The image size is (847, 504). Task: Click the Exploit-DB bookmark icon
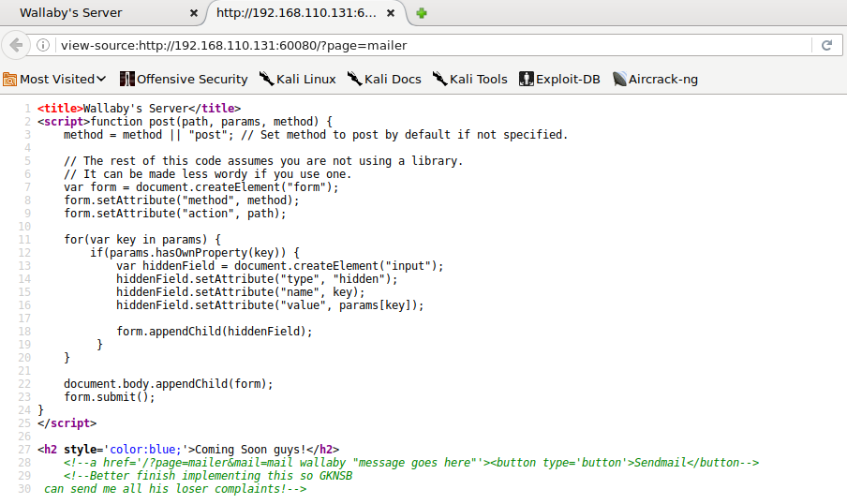click(x=527, y=79)
